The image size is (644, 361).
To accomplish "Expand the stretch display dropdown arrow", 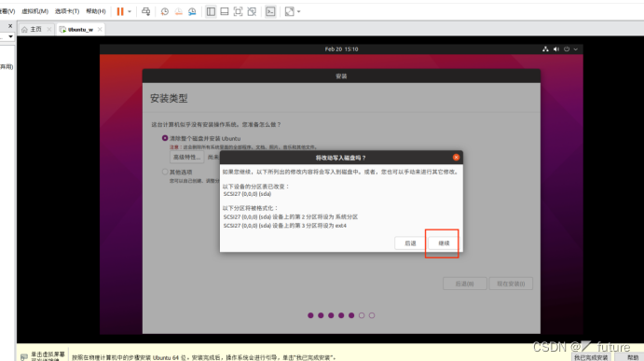I will [298, 11].
